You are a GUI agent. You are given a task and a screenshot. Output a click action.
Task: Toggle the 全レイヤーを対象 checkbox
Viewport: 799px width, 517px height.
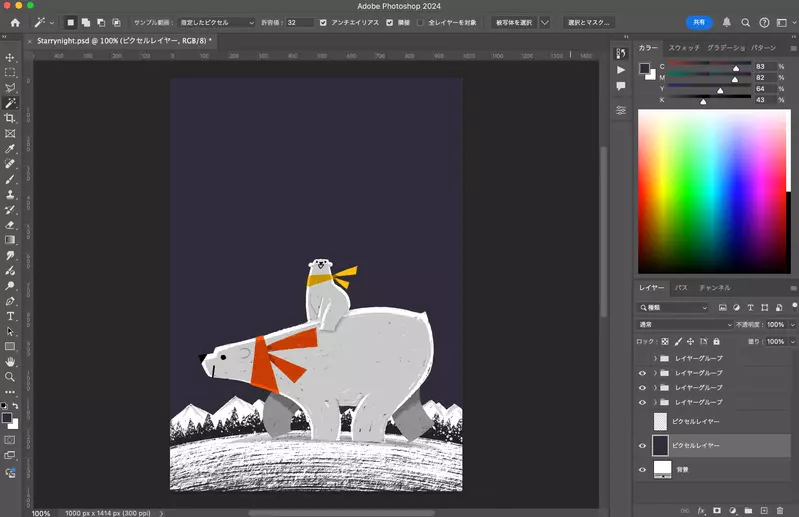[x=421, y=22]
